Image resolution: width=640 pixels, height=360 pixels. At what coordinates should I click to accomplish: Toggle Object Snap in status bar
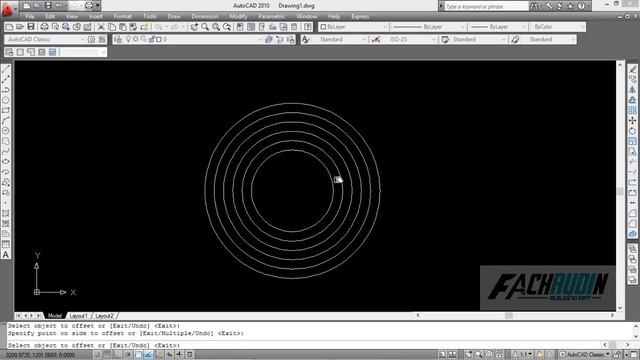(x=138, y=355)
